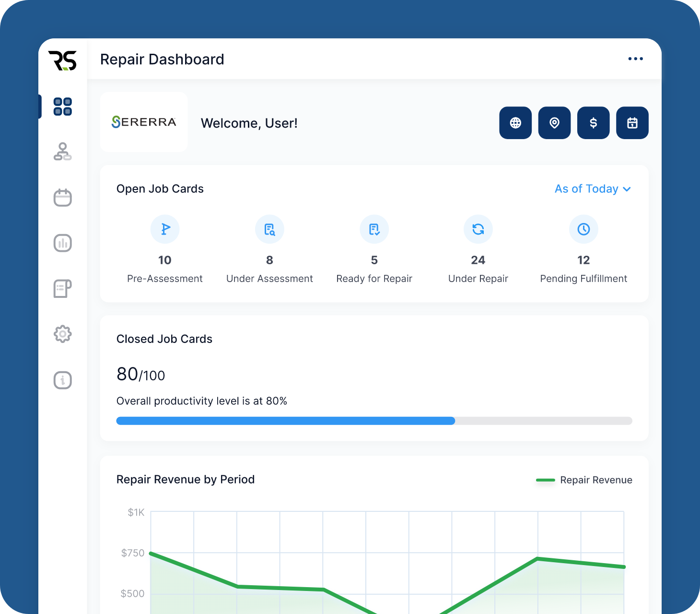Click the Pre-Assessment count 10

(x=165, y=260)
